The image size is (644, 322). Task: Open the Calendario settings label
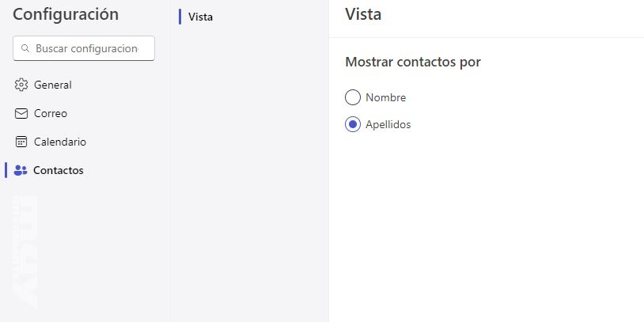(x=60, y=142)
